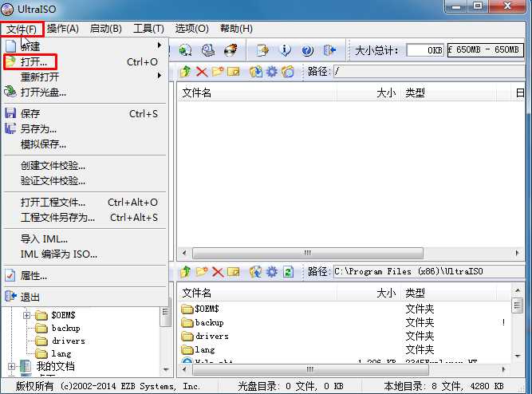Expand the 我的文档 tree node
This screenshot has width=532, height=394.
point(12,366)
